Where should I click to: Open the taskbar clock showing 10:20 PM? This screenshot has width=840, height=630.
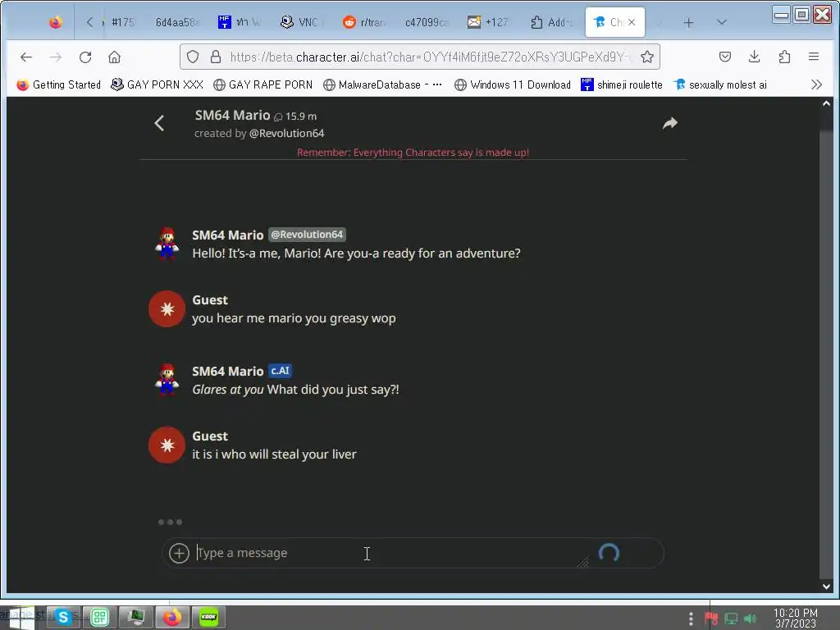pos(796,619)
